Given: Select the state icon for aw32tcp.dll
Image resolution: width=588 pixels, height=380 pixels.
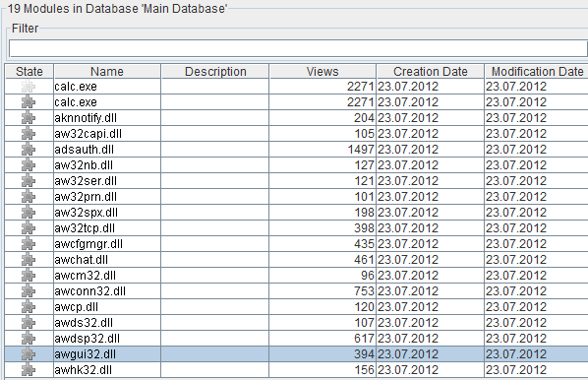Looking at the screenshot, I should 29,228.
